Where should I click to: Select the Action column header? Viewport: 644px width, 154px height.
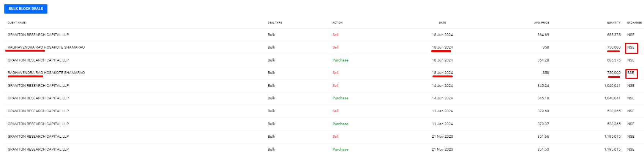(x=337, y=23)
